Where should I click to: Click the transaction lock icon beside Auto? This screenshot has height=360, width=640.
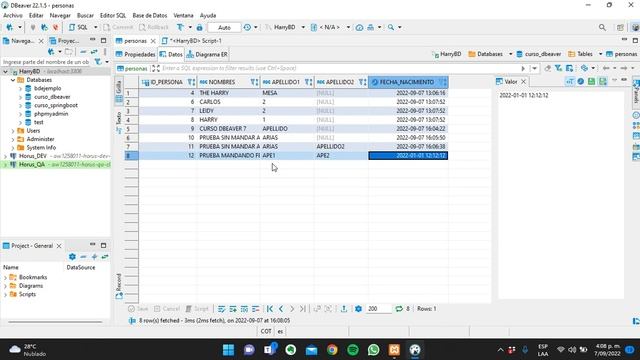click(200, 27)
